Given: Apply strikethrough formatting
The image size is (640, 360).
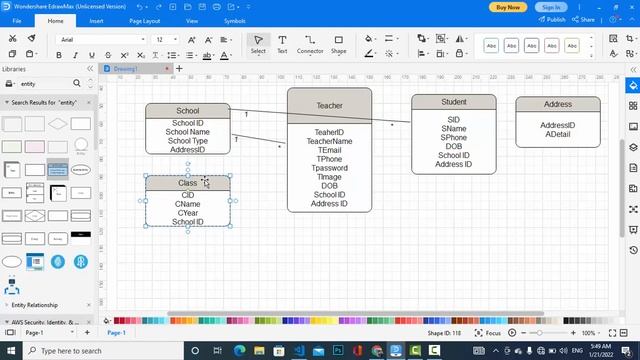Looking at the screenshot, I should [108, 55].
